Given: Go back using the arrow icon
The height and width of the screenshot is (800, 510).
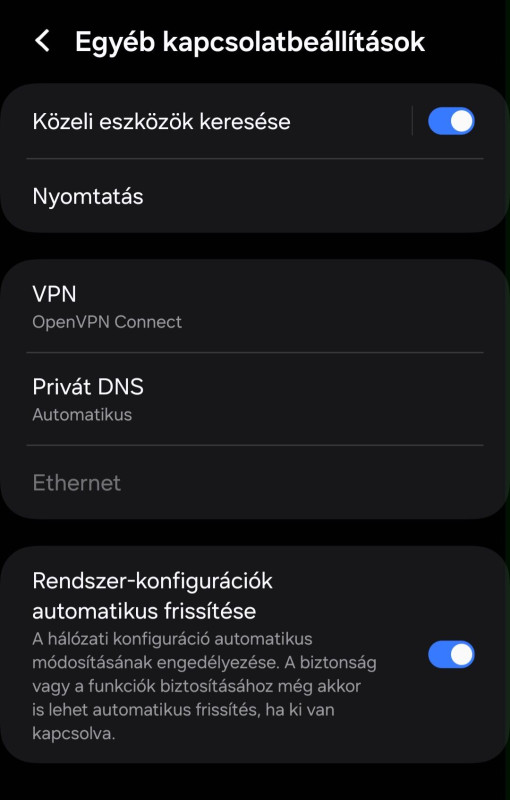Looking at the screenshot, I should 42,41.
